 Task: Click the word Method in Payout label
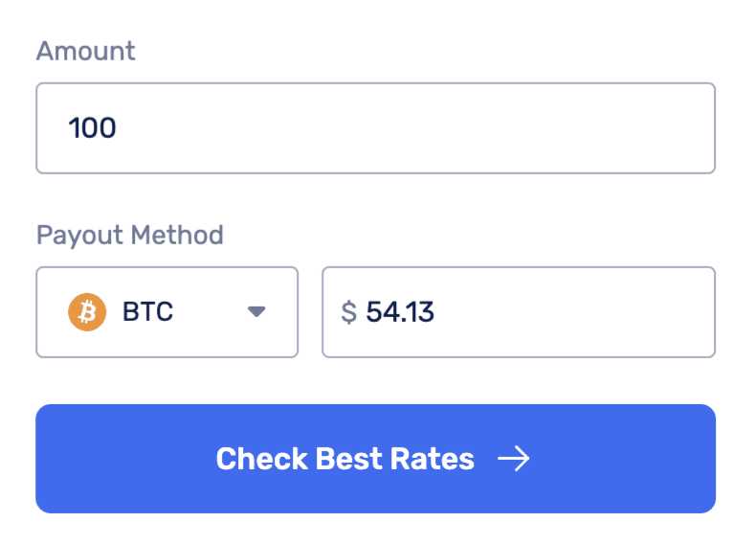point(176,235)
